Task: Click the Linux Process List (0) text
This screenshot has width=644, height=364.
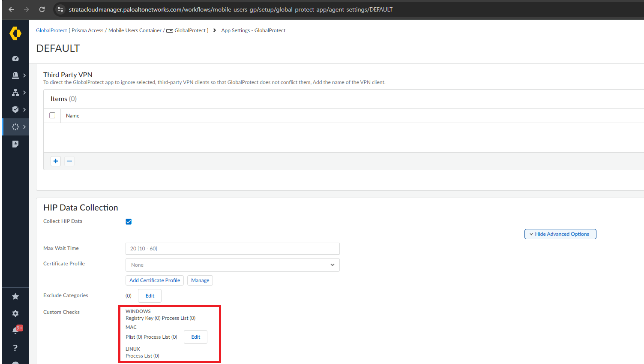Action: click(142, 356)
